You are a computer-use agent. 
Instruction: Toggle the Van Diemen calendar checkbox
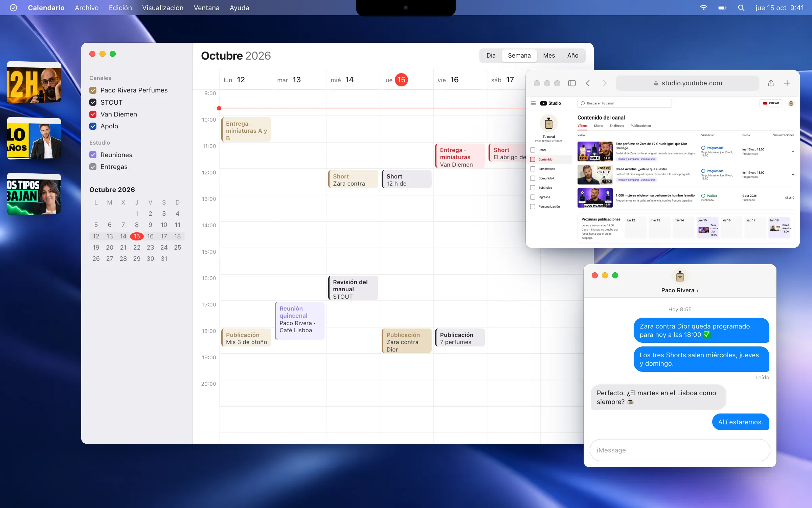tap(93, 114)
